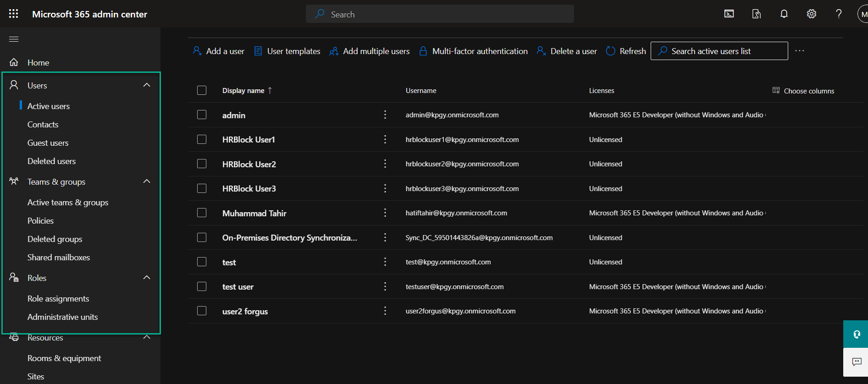868x384 pixels.
Task: Open Active teams & groups
Action: (x=68, y=202)
